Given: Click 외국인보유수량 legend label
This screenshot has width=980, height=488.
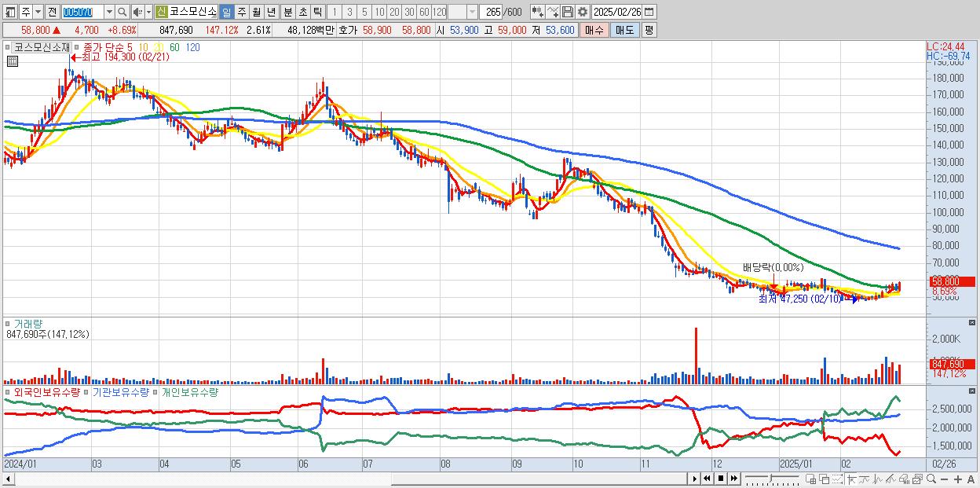Looking at the screenshot, I should pyautogui.click(x=46, y=391).
